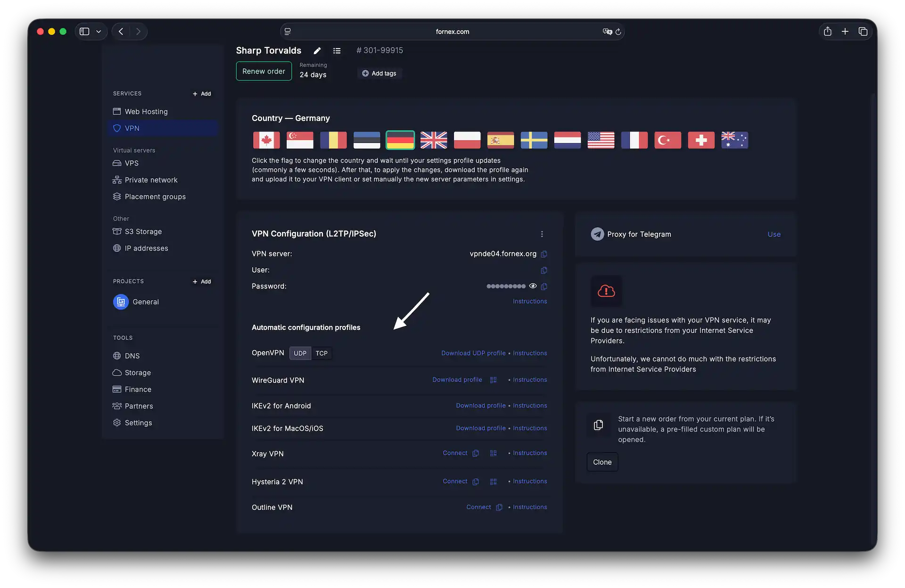The image size is (905, 588).
Task: Show the Safari tab overview
Action: point(863,32)
